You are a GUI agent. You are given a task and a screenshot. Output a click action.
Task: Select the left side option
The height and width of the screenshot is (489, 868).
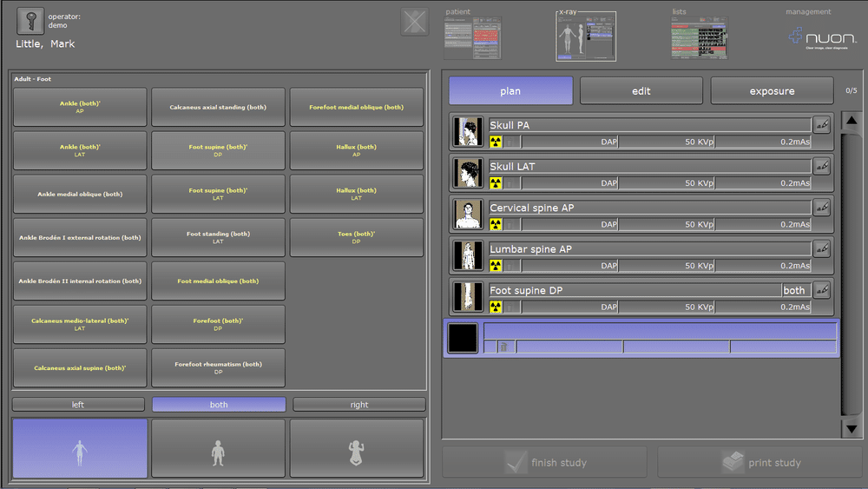79,405
